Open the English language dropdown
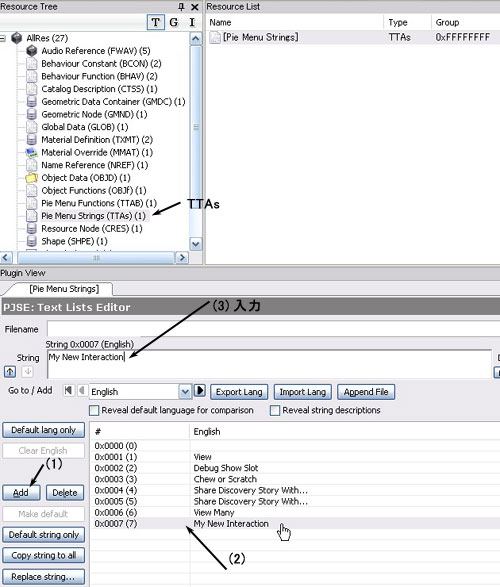The width and height of the screenshot is (500, 587). [185, 392]
